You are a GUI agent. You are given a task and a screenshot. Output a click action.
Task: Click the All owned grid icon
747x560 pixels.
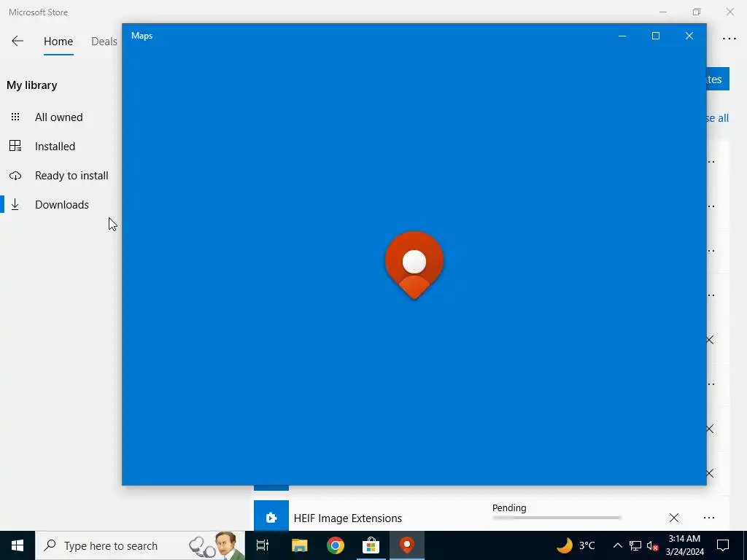15,117
